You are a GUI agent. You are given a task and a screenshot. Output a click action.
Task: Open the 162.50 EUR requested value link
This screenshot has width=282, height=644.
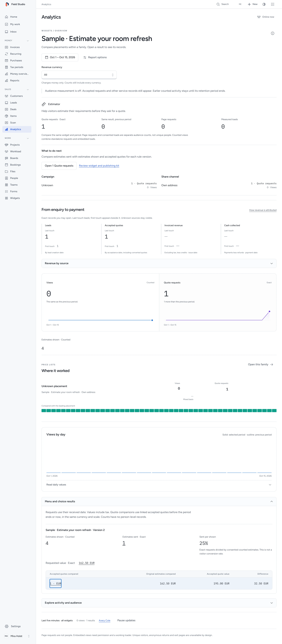(x=87, y=563)
